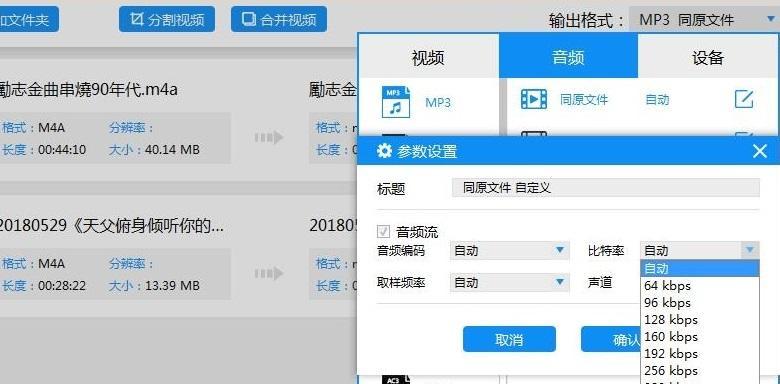780x384 pixels.
Task: Click the 确认 button
Action: pyautogui.click(x=611, y=339)
